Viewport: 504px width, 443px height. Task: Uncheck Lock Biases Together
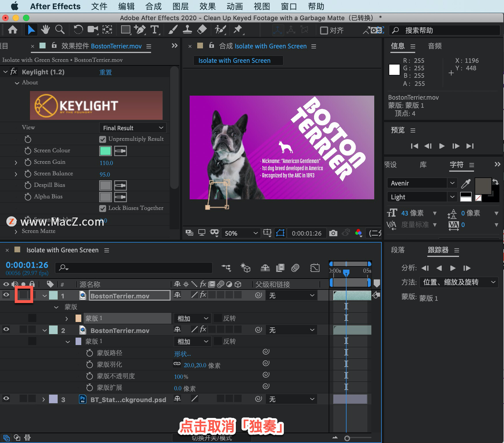[x=103, y=208]
